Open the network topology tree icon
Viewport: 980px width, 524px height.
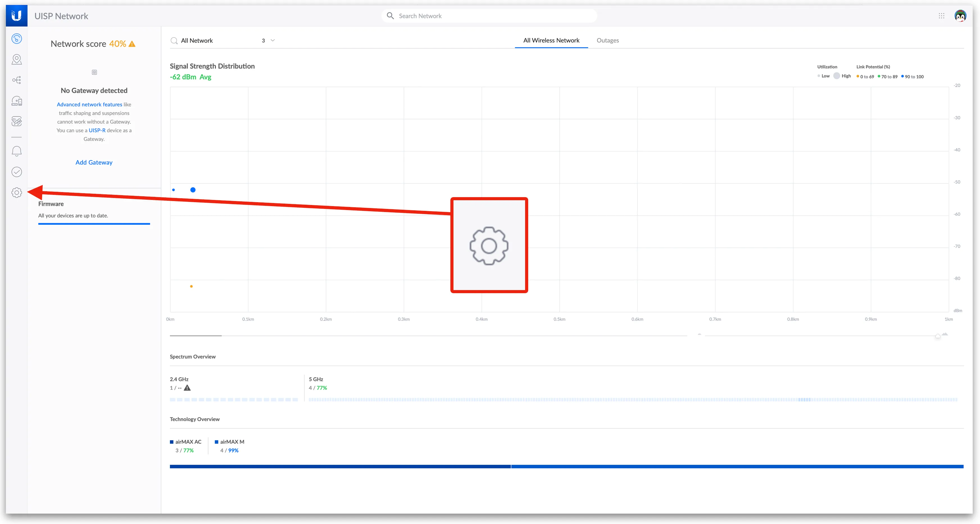(16, 80)
